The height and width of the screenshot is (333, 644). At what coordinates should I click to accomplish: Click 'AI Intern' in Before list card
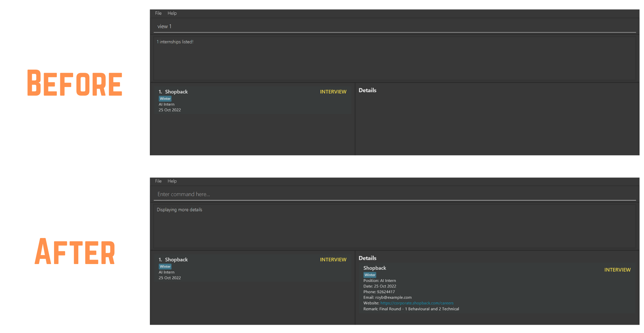[167, 104]
